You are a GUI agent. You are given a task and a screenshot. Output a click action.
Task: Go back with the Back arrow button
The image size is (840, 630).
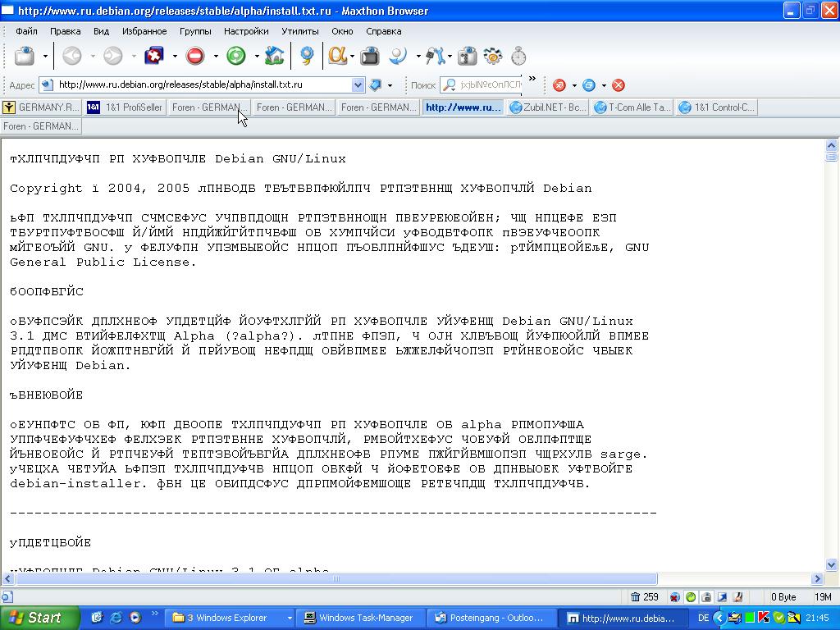[x=72, y=56]
